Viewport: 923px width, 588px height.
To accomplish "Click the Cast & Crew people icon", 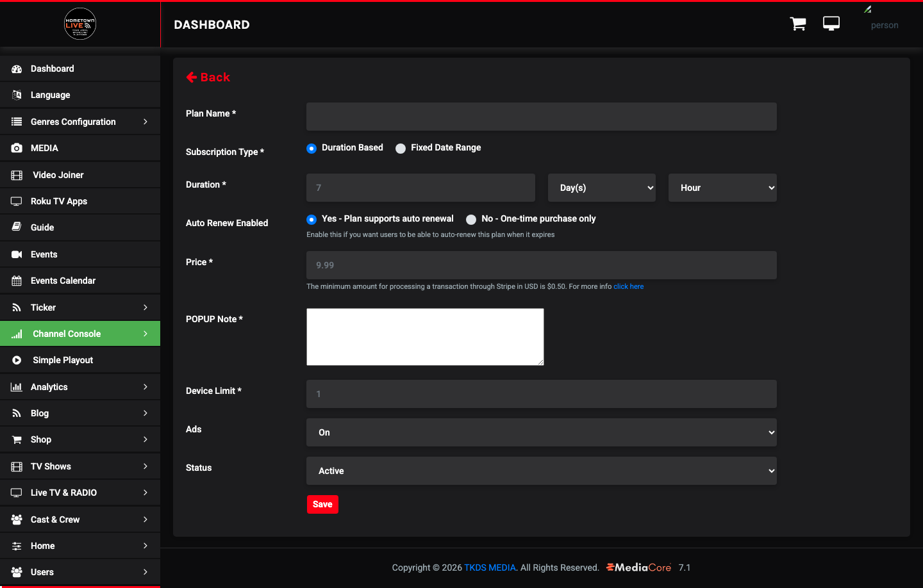I will [x=17, y=519].
